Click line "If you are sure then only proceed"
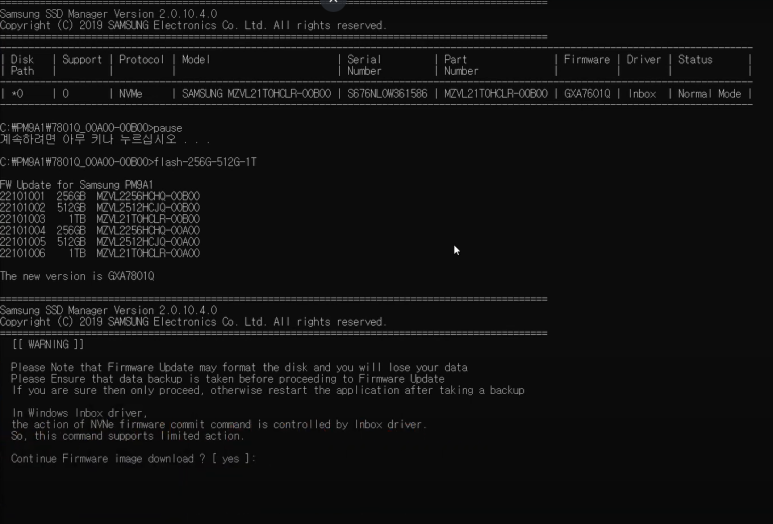 (268, 390)
